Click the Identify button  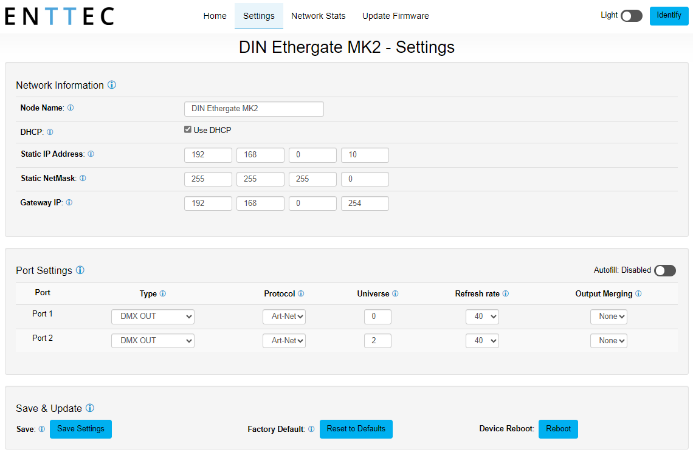669,16
